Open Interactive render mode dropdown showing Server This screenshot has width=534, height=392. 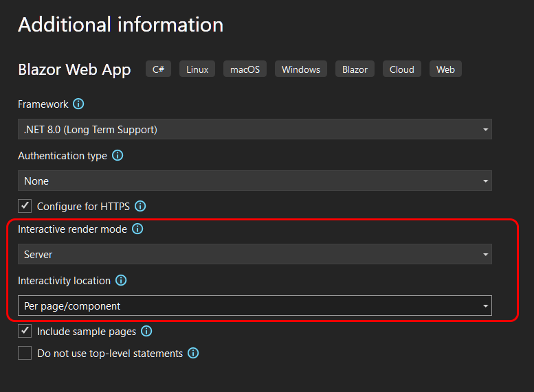(255, 254)
